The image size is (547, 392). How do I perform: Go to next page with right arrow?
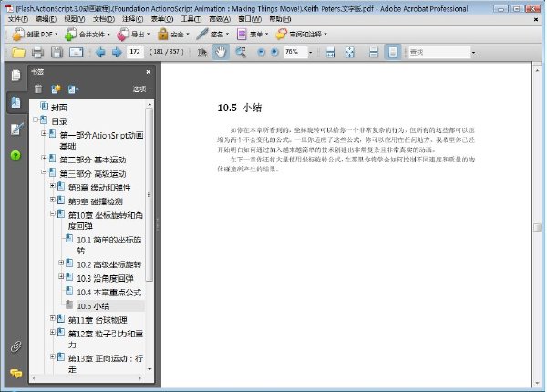point(117,52)
